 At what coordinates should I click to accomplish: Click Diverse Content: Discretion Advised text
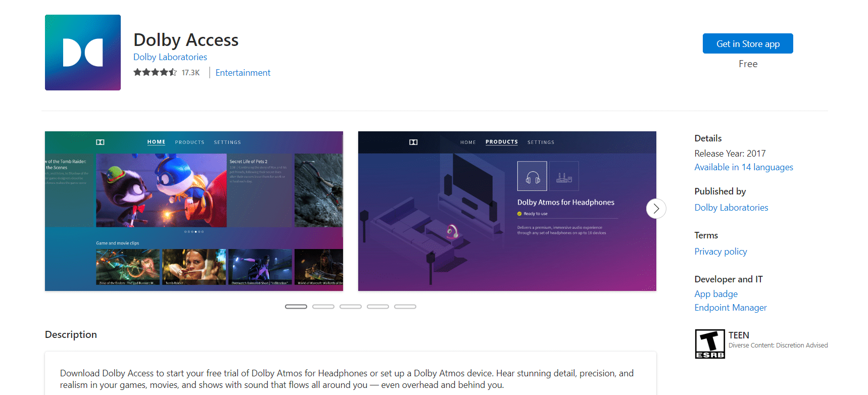point(778,345)
